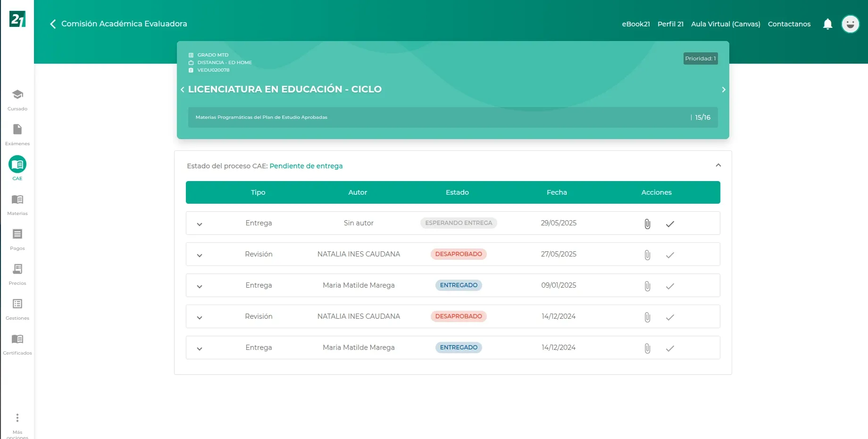
Task: Open the Pagos sidebar section
Action: point(17,239)
